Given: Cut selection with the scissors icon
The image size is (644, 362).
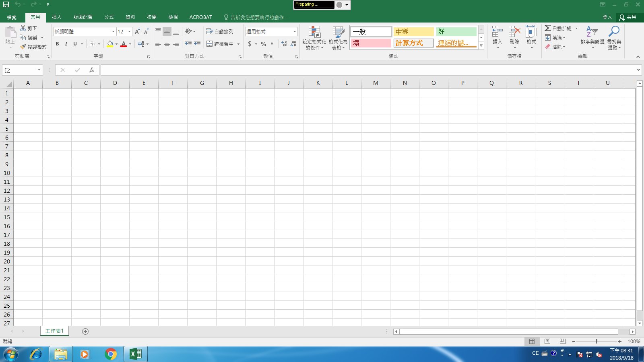Looking at the screenshot, I should [29, 28].
